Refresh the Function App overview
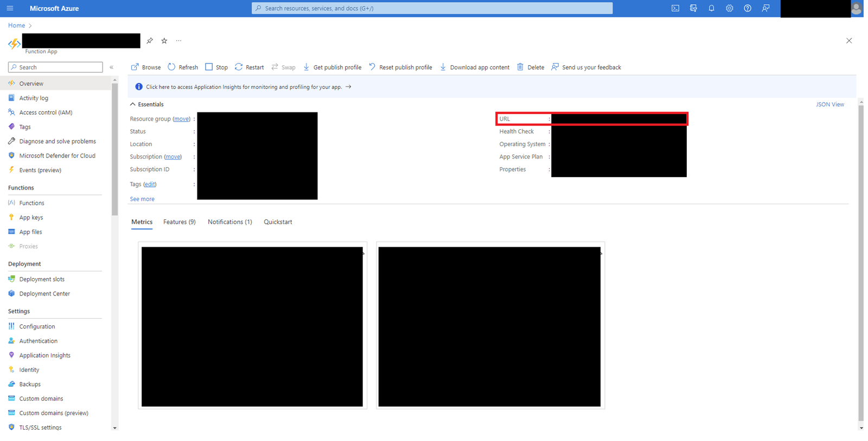This screenshot has height=441, width=868. (x=183, y=67)
